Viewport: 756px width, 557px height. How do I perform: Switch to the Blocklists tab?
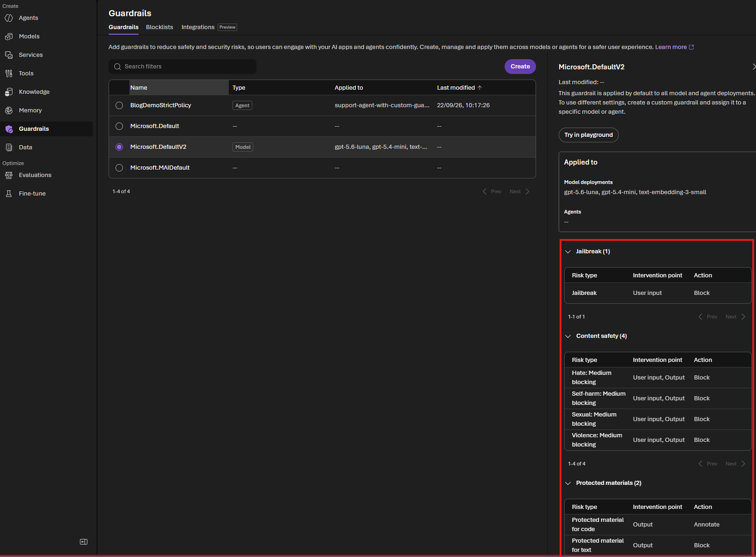click(159, 27)
